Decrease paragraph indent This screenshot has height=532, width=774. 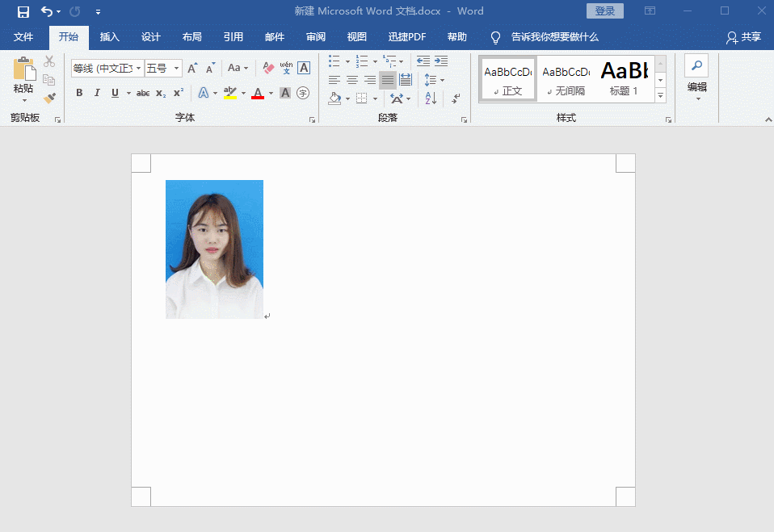[x=423, y=61]
